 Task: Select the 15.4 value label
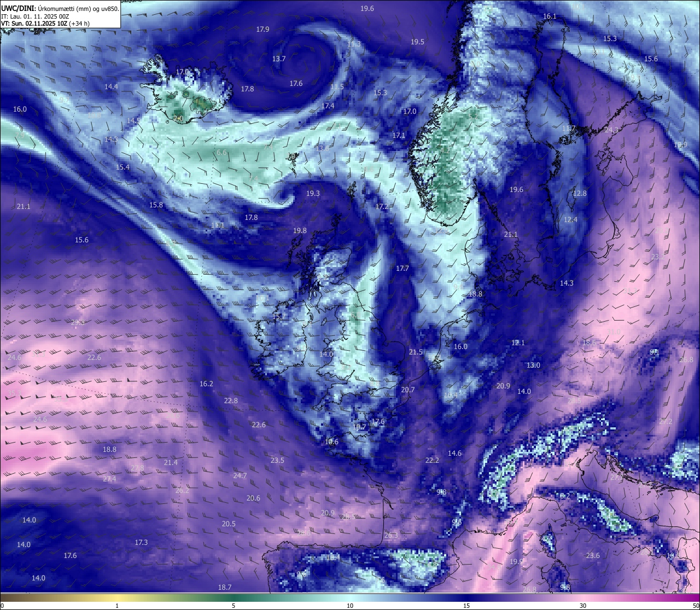tap(122, 167)
